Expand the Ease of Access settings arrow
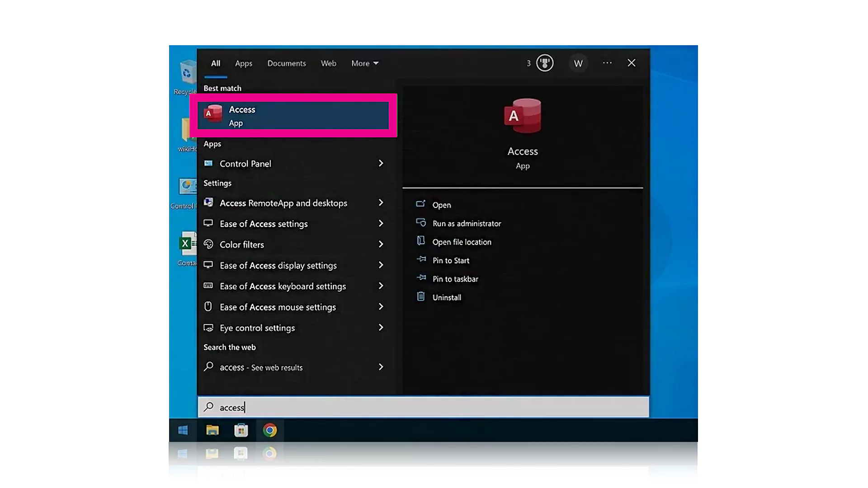This screenshot has width=868, height=488. pos(381,223)
